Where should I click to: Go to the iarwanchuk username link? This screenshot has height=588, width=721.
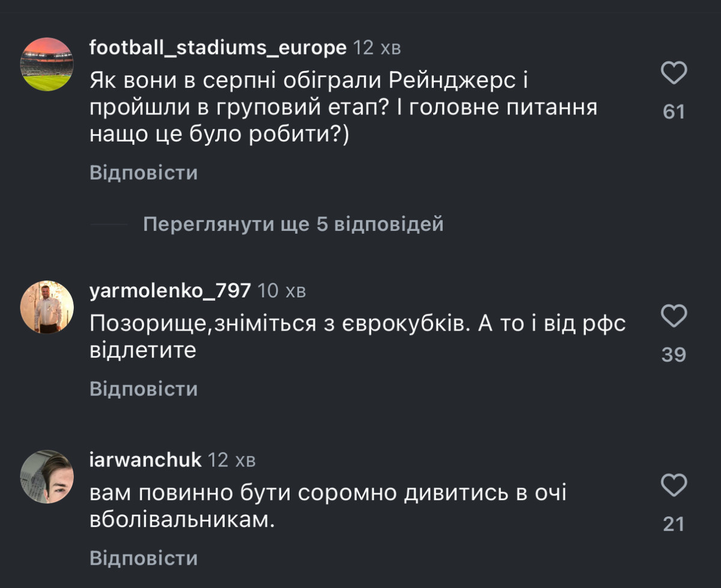[145, 461]
